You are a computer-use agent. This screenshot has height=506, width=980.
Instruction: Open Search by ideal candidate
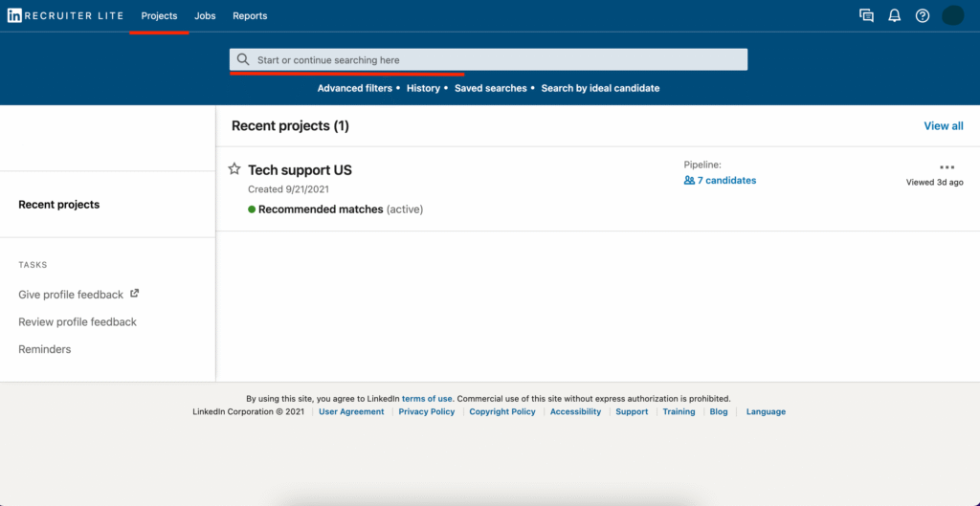pos(600,89)
